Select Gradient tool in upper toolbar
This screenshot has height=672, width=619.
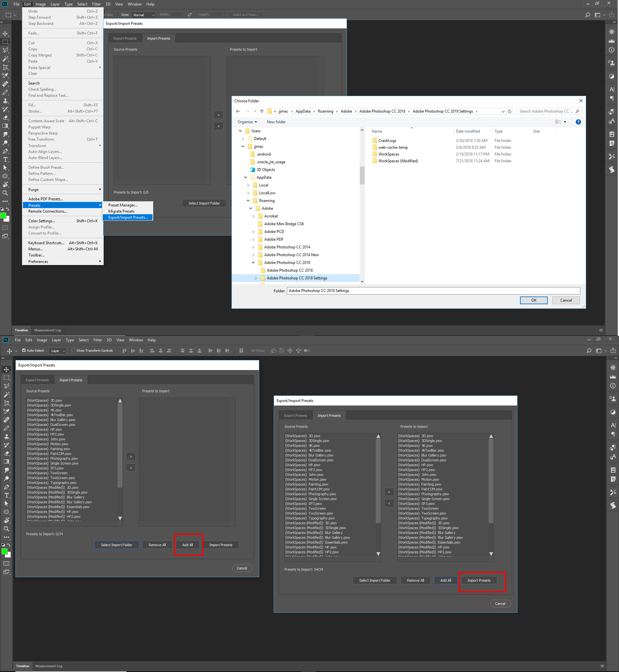pos(5,126)
